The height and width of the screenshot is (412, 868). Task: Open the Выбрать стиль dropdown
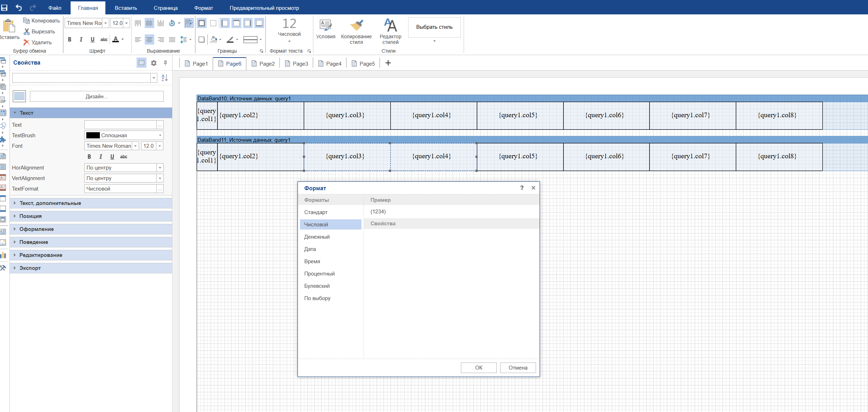[434, 41]
